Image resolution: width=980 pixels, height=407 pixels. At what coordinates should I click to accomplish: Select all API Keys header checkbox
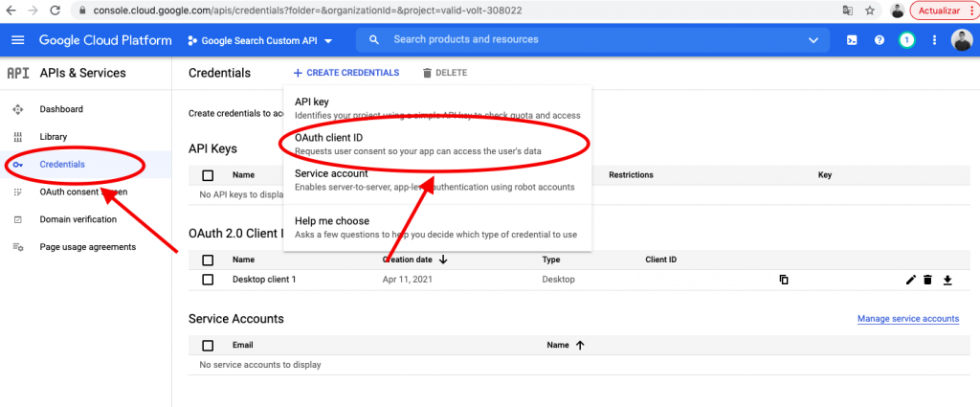tap(208, 175)
